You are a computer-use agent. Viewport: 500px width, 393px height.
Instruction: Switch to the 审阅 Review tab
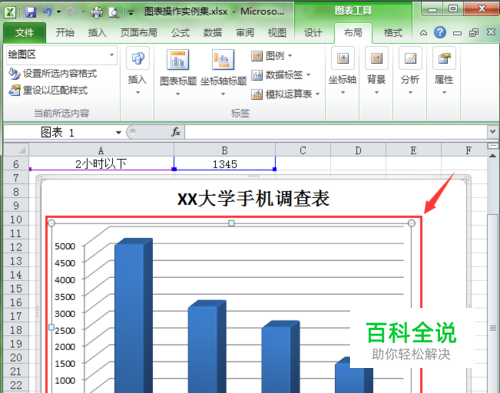[x=245, y=33]
